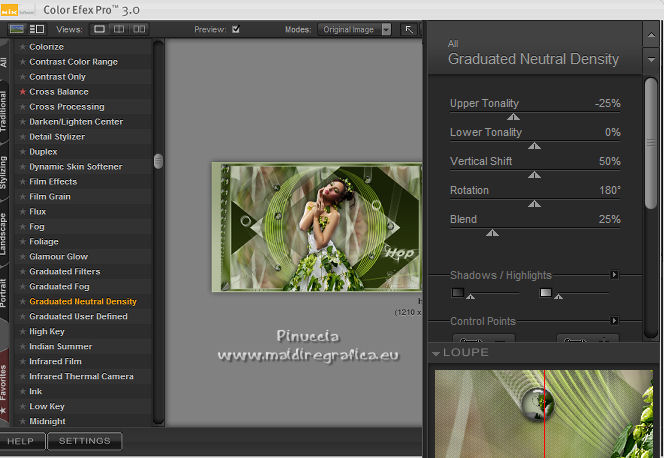Screen dimensions: 664x458
Task: Click the filter list thumbnail view icon
Action: click(17, 29)
